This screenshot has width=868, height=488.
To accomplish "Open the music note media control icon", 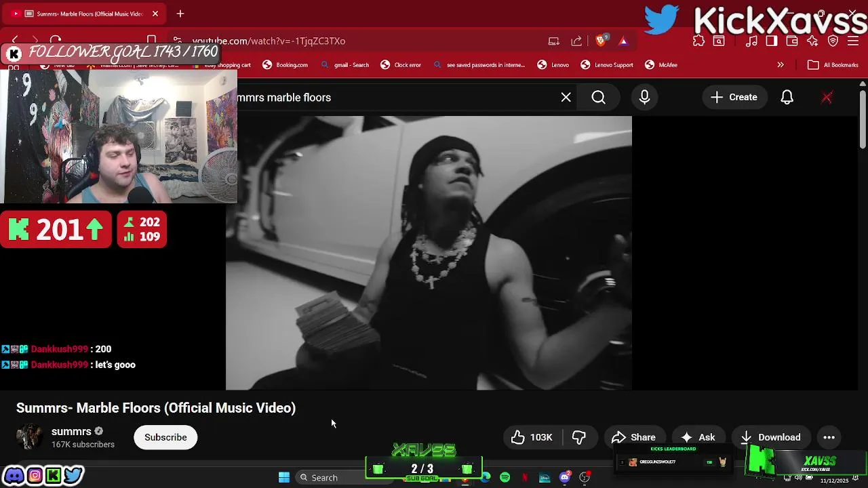I will [751, 41].
